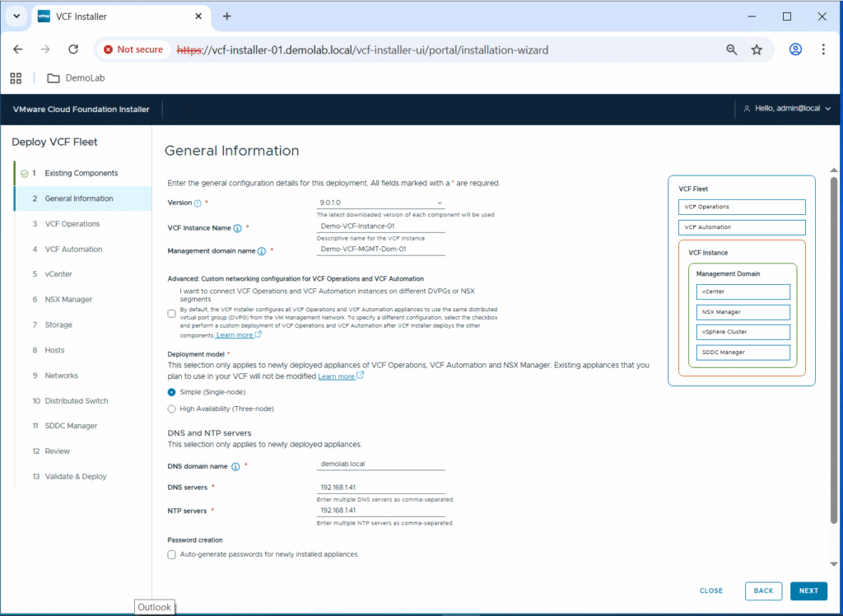Bookmark this page using the star icon
843x616 pixels.
tap(757, 49)
